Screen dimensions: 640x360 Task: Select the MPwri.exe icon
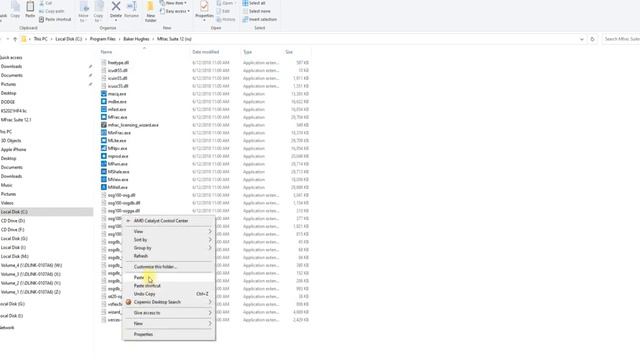[x=104, y=164]
